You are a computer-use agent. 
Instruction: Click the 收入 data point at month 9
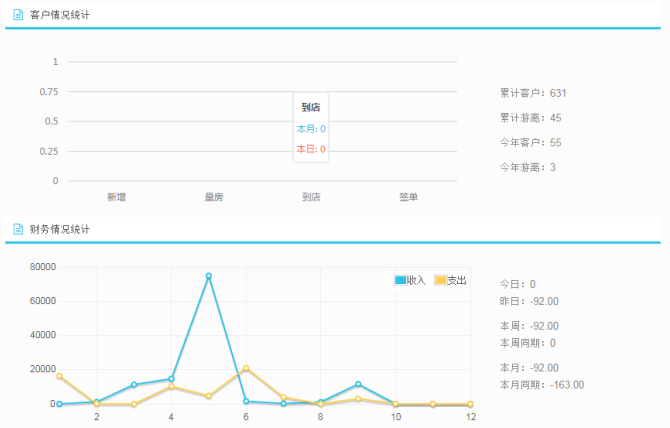tap(358, 384)
